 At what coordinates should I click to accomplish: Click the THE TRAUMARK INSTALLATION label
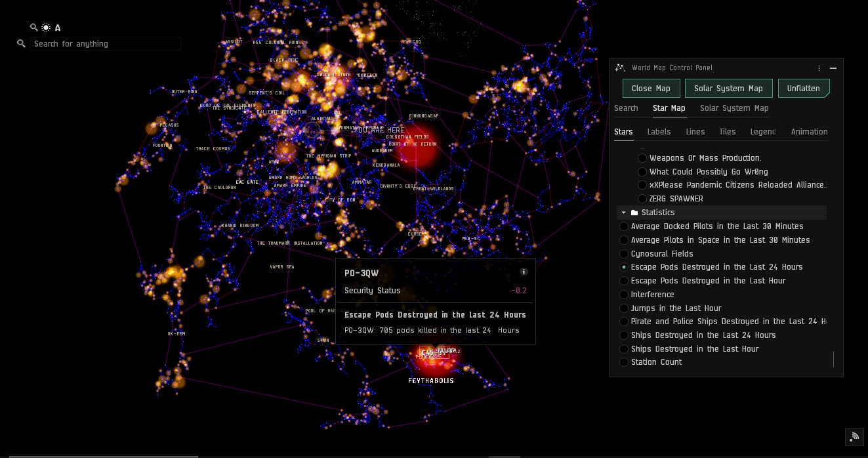290,243
